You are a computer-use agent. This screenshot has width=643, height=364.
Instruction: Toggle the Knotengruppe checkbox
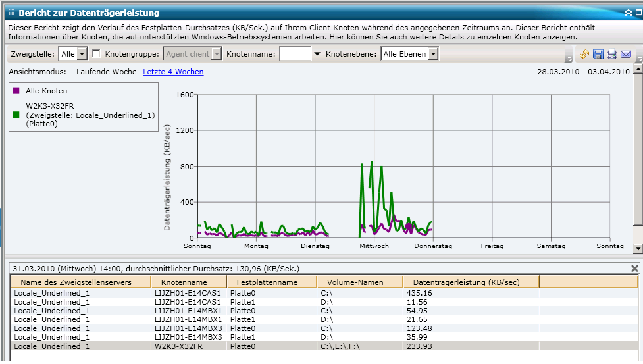tap(96, 54)
